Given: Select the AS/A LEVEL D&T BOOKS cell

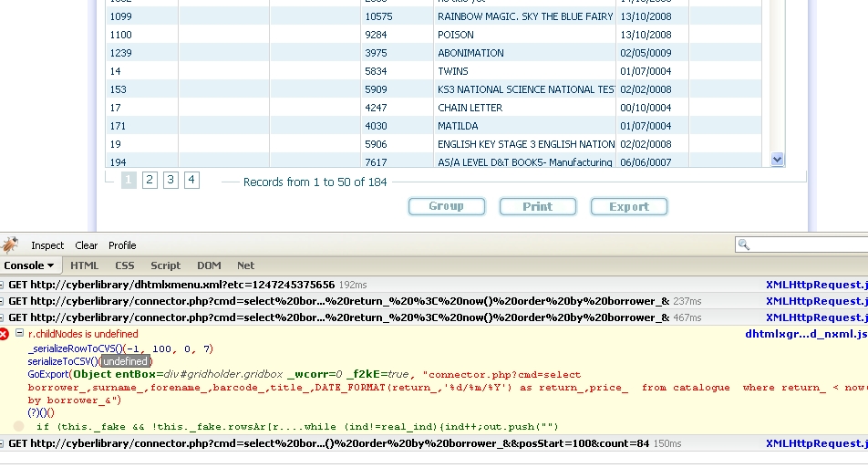Looking at the screenshot, I should 525,161.
